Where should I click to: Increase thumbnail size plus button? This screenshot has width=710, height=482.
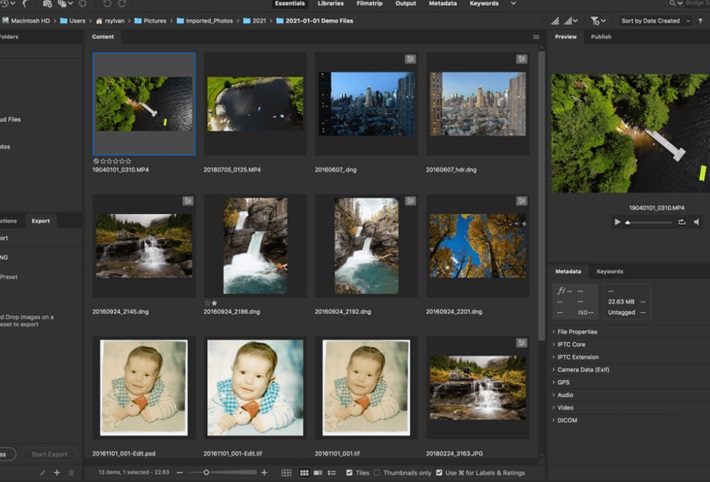(x=264, y=472)
